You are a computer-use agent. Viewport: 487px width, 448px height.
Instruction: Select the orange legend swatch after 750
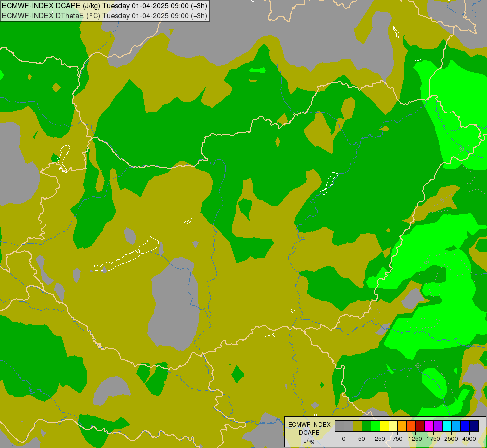(402, 426)
